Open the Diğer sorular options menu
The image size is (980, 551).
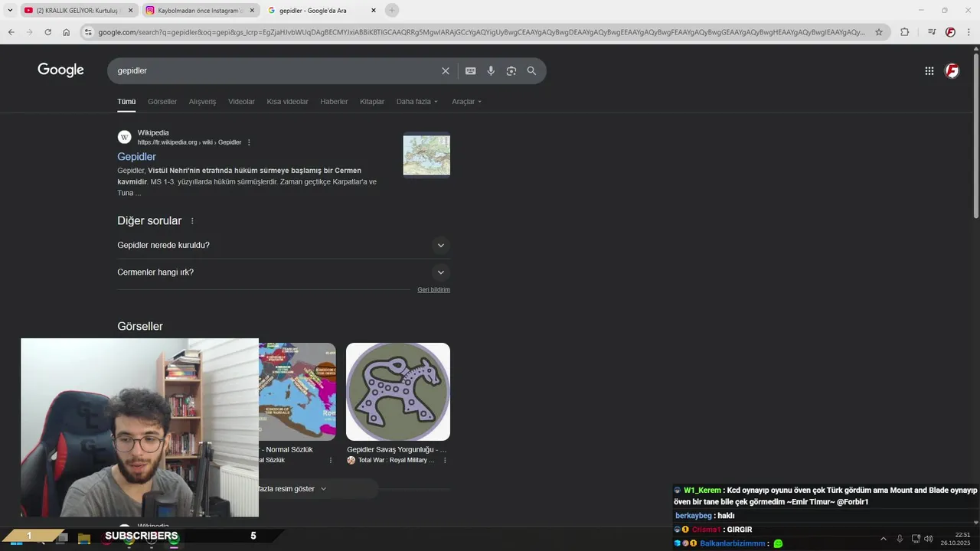192,221
